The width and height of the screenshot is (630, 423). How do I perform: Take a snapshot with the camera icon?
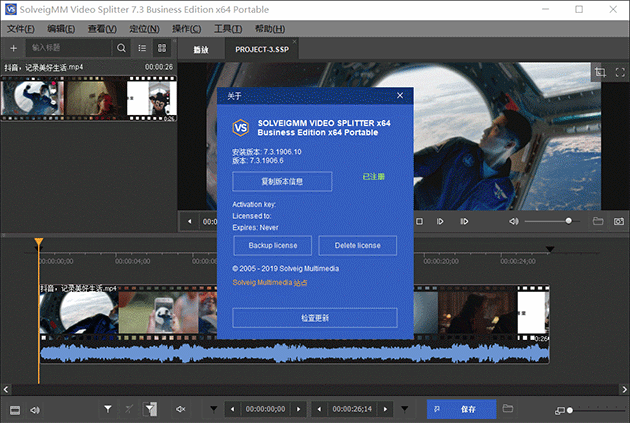(619, 221)
